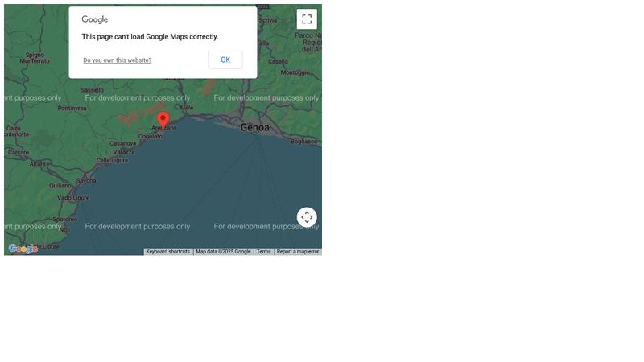Click the Sassello town label

coord(92,90)
